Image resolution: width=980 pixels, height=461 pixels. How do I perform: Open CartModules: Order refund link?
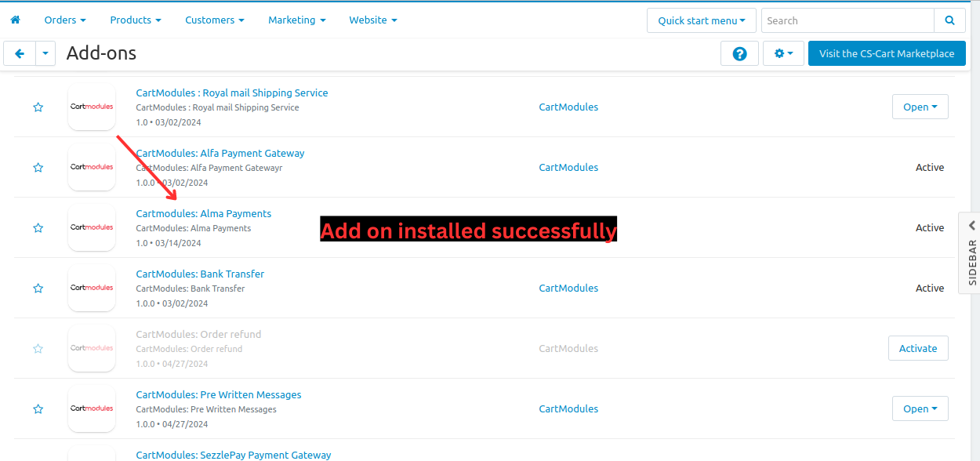(x=198, y=334)
